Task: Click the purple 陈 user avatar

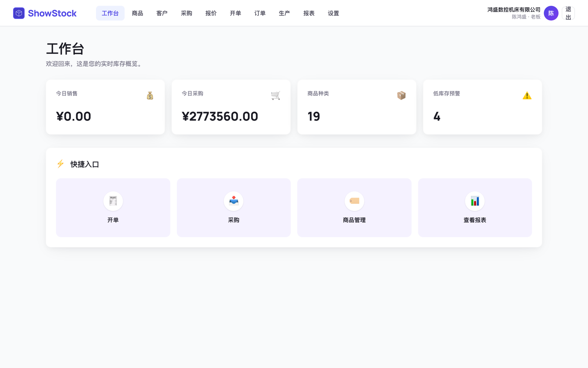Action: click(551, 13)
